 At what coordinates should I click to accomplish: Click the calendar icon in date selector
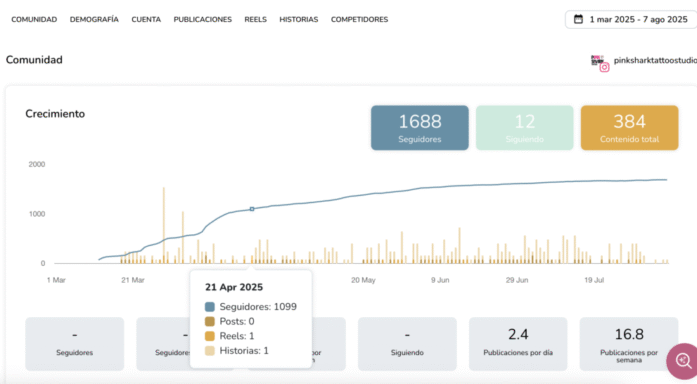tap(578, 19)
